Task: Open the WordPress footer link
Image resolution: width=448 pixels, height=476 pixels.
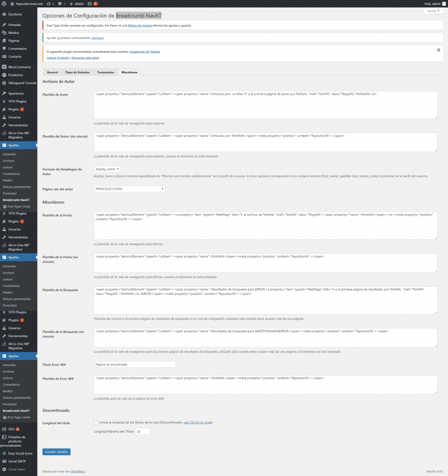Action: coord(78,471)
